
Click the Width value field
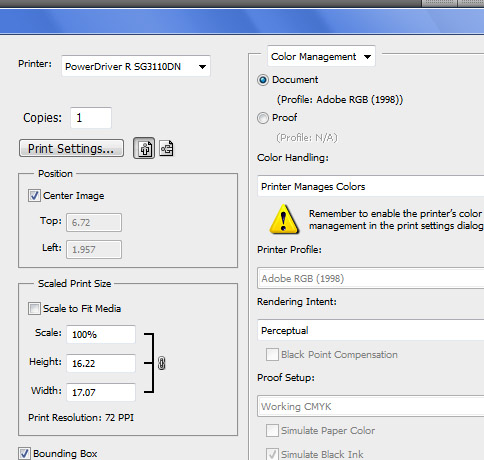click(x=101, y=392)
